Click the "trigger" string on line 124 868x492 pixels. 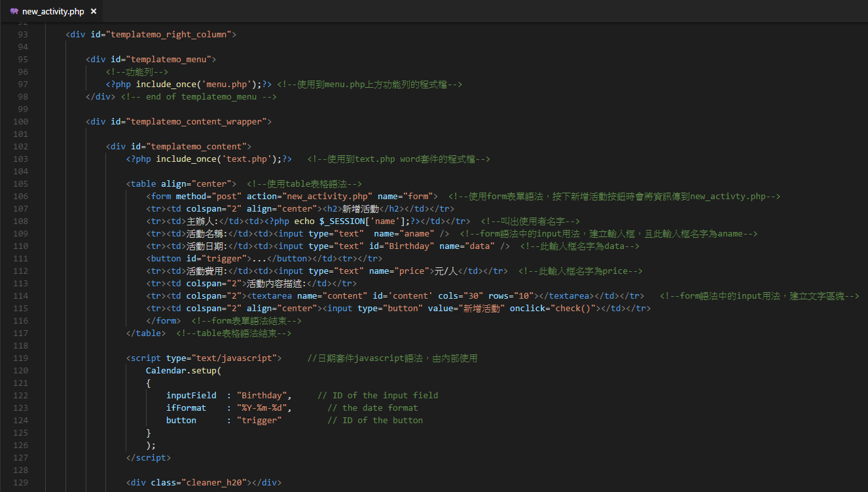(x=259, y=420)
